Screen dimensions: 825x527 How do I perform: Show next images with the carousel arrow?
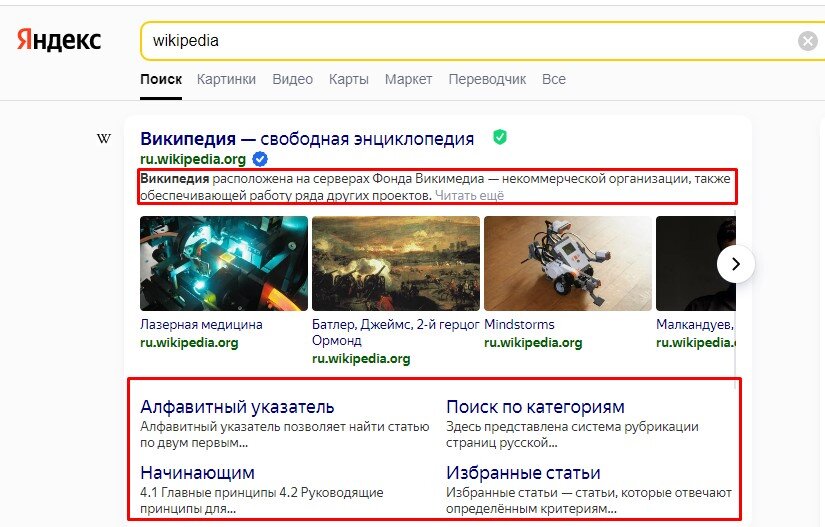(x=736, y=264)
